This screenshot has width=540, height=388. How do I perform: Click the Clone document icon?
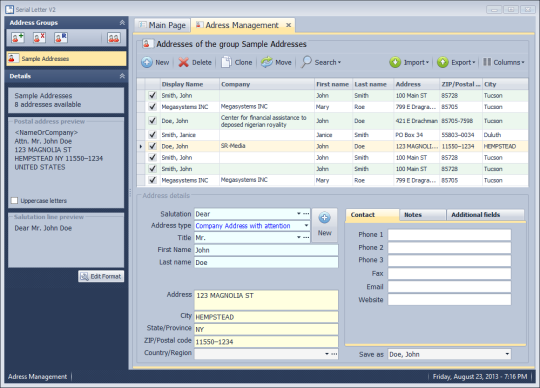click(226, 62)
